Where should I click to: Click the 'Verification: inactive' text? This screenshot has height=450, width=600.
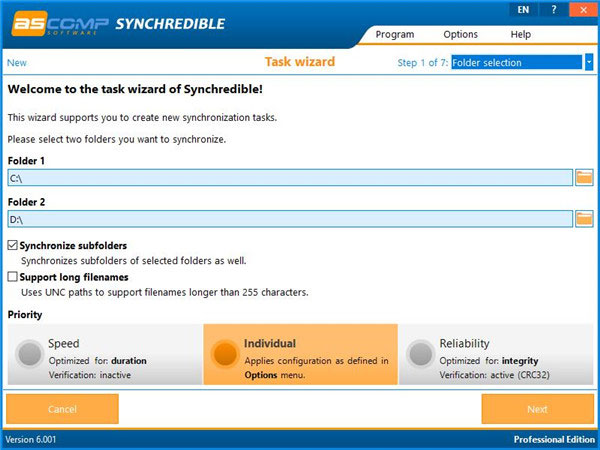pos(90,375)
